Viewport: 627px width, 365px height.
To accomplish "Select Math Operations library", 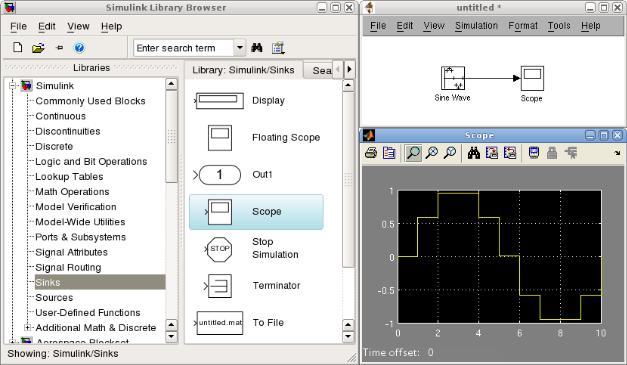I will (72, 192).
